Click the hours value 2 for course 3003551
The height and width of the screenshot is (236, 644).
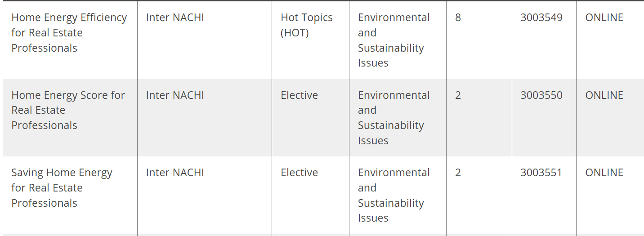(458, 173)
